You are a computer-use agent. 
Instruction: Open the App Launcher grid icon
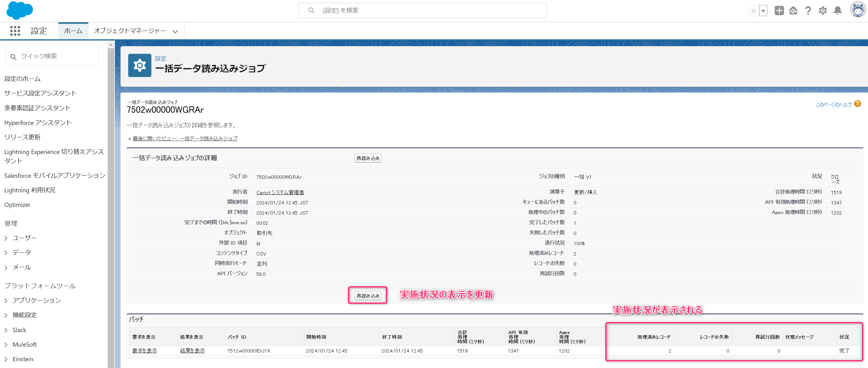tap(15, 31)
